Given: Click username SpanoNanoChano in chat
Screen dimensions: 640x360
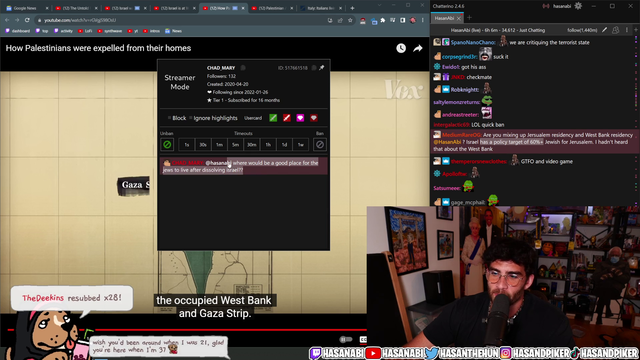Looking at the screenshot, I should (473, 42).
